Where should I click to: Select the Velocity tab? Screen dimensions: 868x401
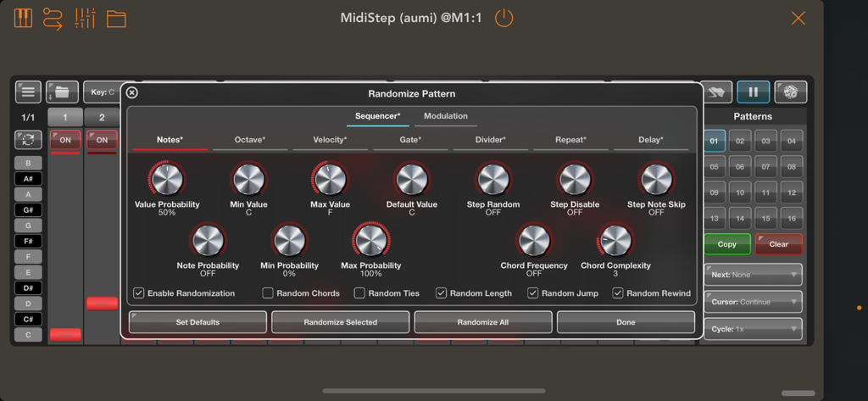click(x=330, y=140)
